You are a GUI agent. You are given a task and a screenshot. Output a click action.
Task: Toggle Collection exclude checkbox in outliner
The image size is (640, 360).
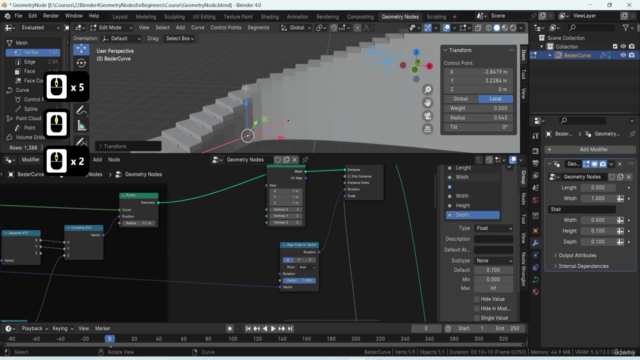[615, 47]
